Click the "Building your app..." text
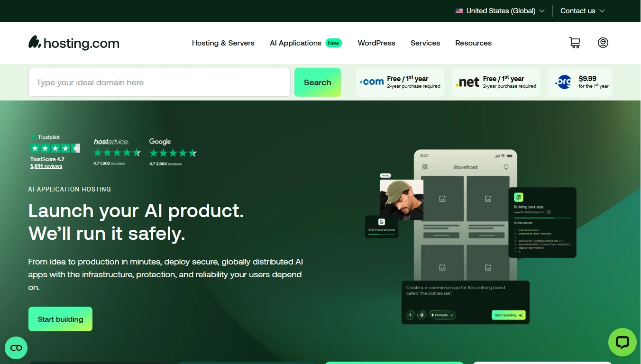Image resolution: width=641 pixels, height=364 pixels. pyautogui.click(x=530, y=207)
